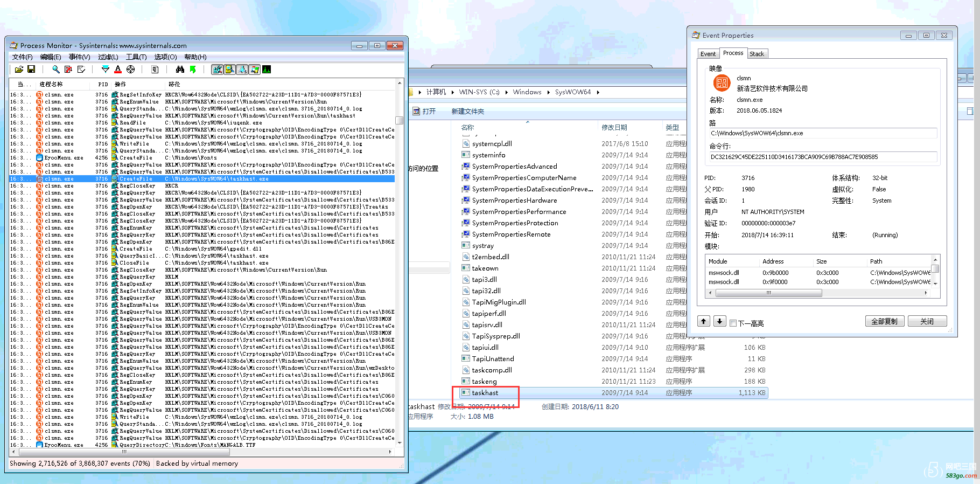
Task: Click the module list horizontal scrollbar thumb
Action: click(768, 293)
